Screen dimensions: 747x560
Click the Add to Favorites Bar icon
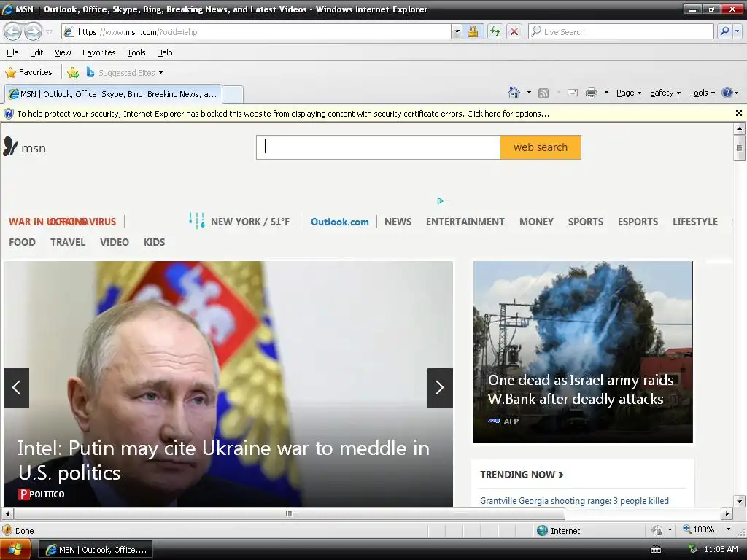coord(73,72)
